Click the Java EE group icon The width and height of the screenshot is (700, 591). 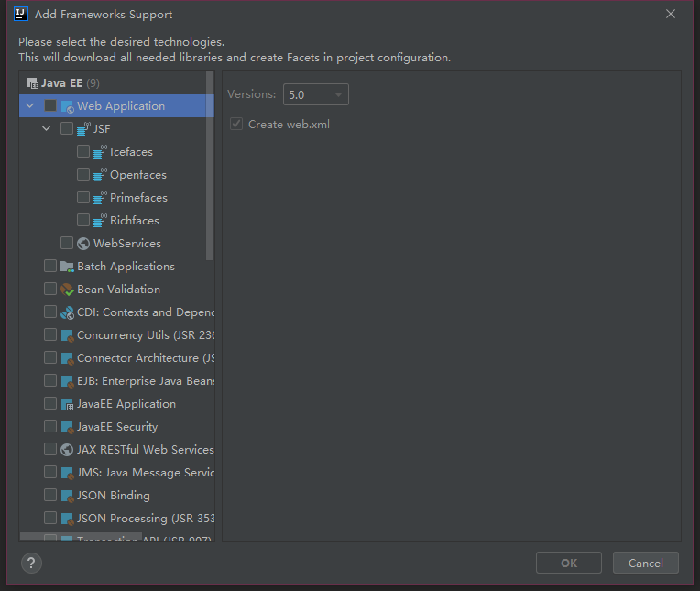(x=33, y=83)
